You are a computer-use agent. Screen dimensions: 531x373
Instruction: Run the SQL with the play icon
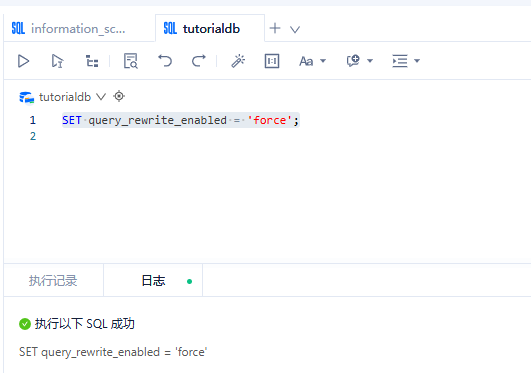click(x=23, y=61)
